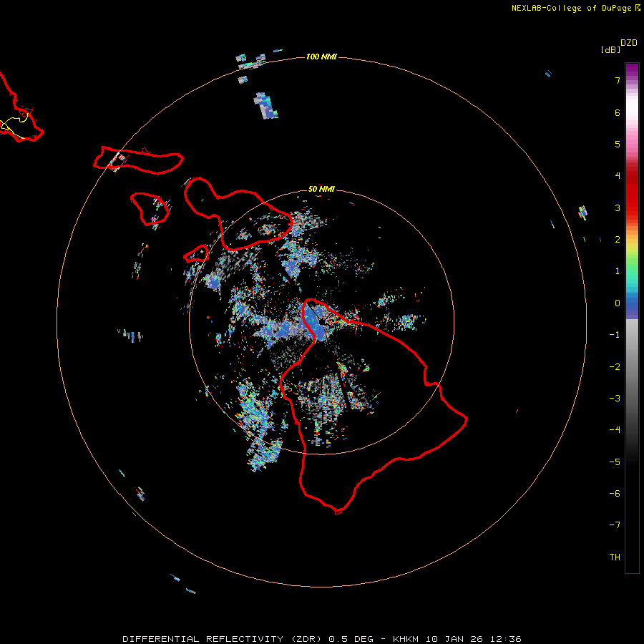
Task: Click the 5 value on the color scale
Action: (618, 144)
